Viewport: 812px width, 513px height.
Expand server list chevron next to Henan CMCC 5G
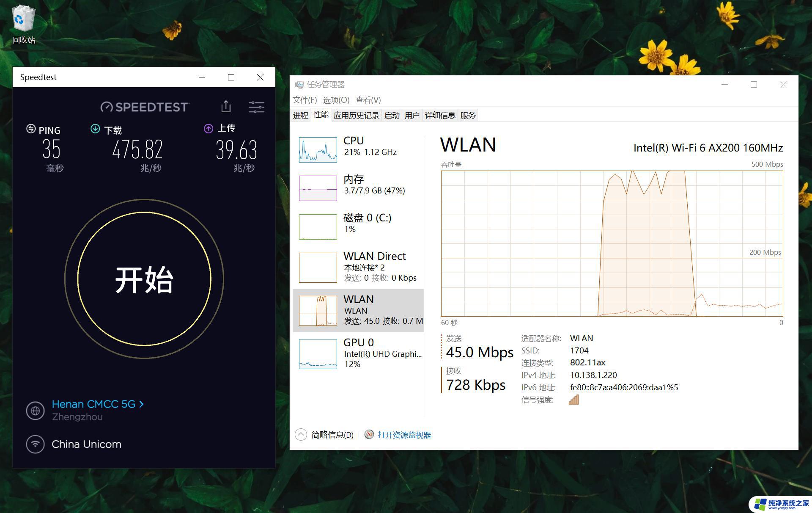tap(141, 404)
